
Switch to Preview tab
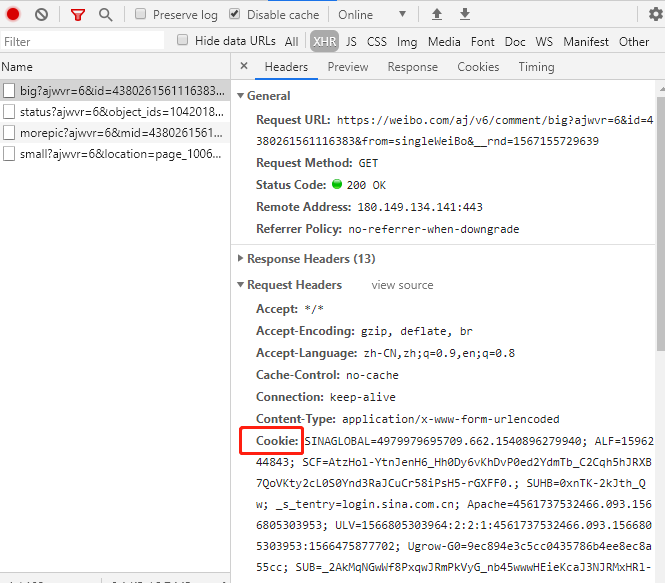tap(348, 67)
